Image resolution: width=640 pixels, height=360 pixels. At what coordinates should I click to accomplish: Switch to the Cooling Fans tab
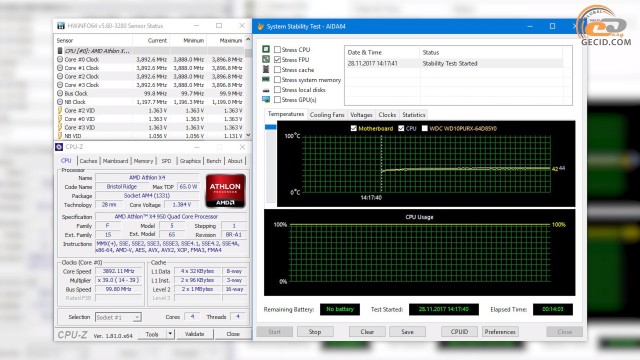point(327,115)
